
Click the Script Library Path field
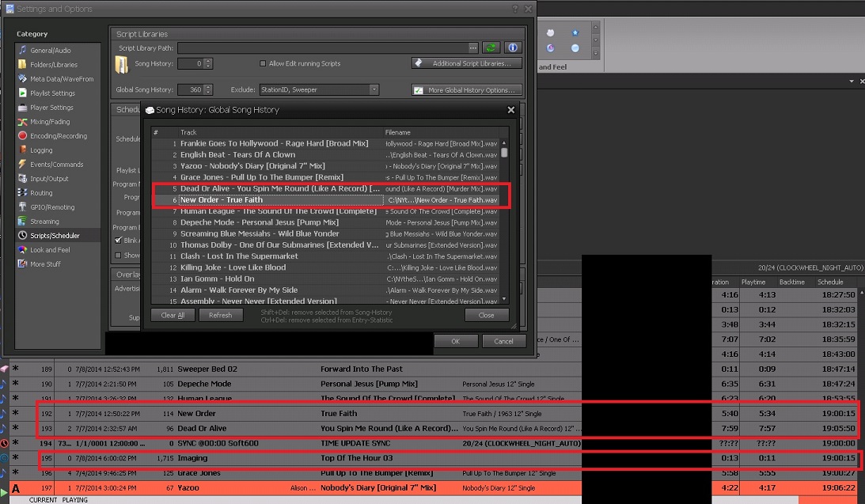[323, 48]
